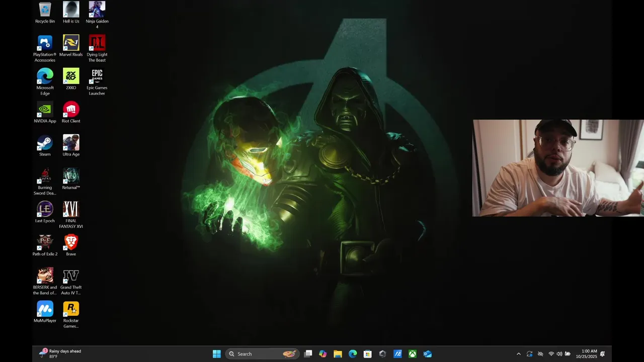Select the Riot Client desktop icon

point(71,113)
